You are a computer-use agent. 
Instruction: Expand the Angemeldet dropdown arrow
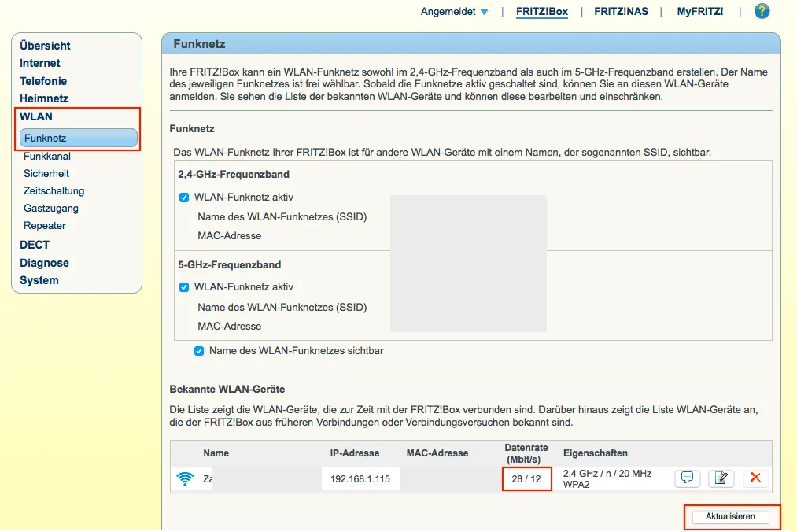(484, 13)
